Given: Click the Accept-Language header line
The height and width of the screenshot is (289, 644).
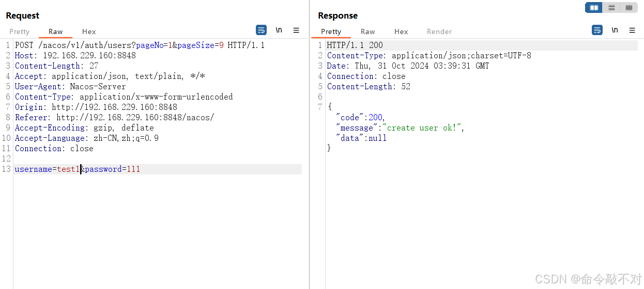Looking at the screenshot, I should click(x=86, y=138).
